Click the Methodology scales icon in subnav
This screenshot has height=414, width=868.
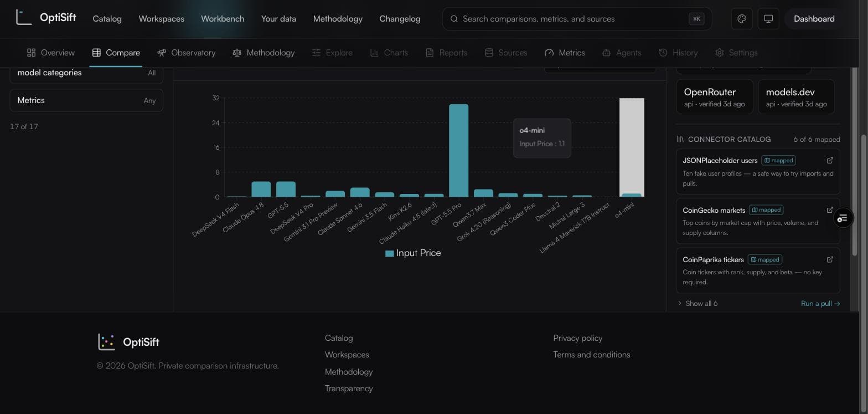(x=237, y=53)
